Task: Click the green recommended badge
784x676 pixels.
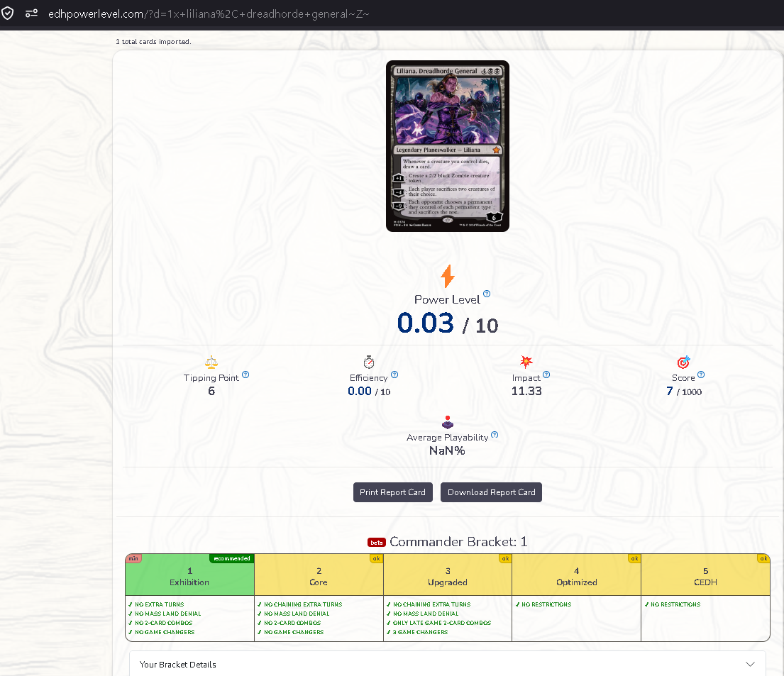Action: [232, 558]
